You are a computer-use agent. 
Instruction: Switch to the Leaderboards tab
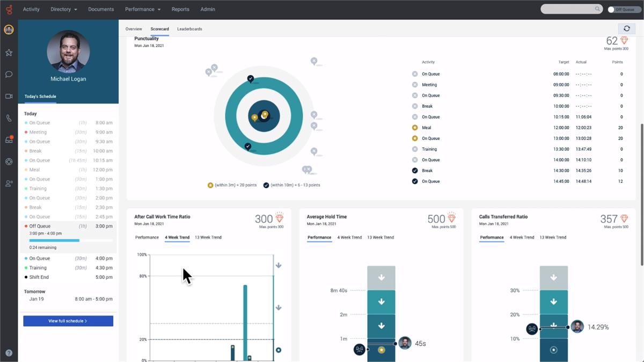(x=189, y=29)
